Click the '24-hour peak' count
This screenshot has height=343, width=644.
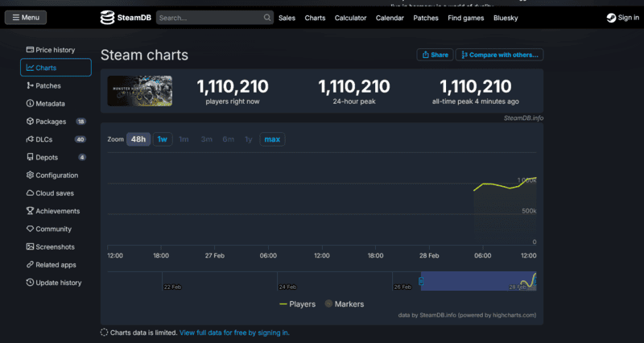(354, 86)
